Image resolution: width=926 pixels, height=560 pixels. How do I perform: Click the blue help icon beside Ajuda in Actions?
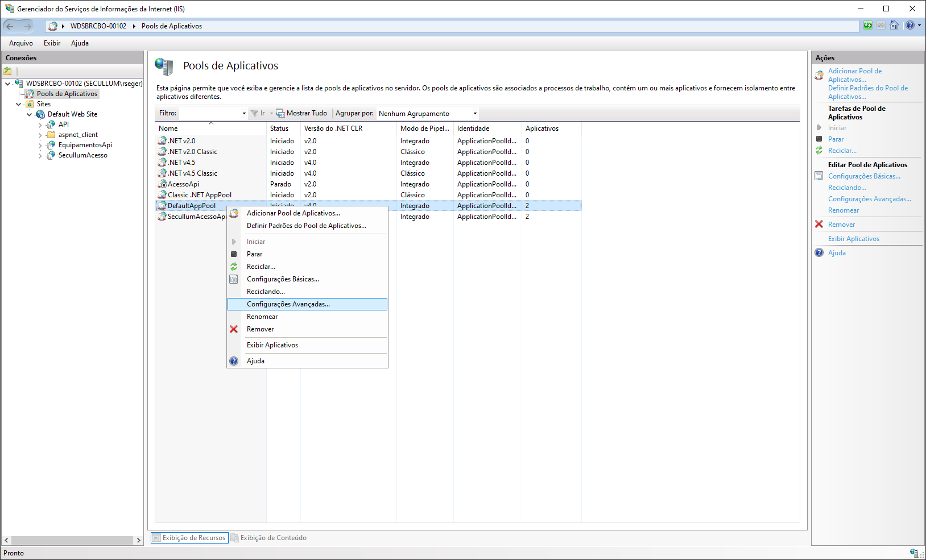pos(819,253)
